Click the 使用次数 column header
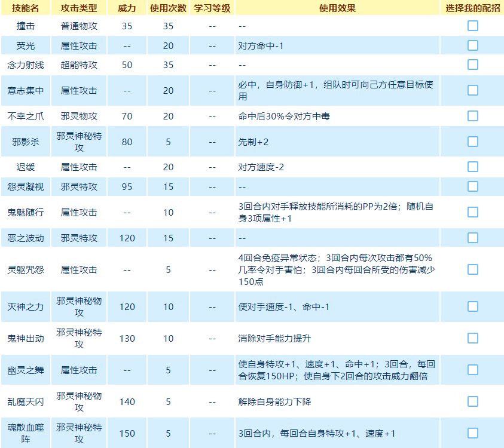The width and height of the screenshot is (504, 448). point(168,8)
